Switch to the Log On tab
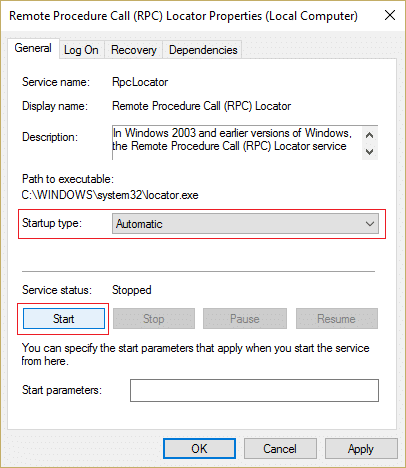The height and width of the screenshot is (468, 406). coord(81,50)
